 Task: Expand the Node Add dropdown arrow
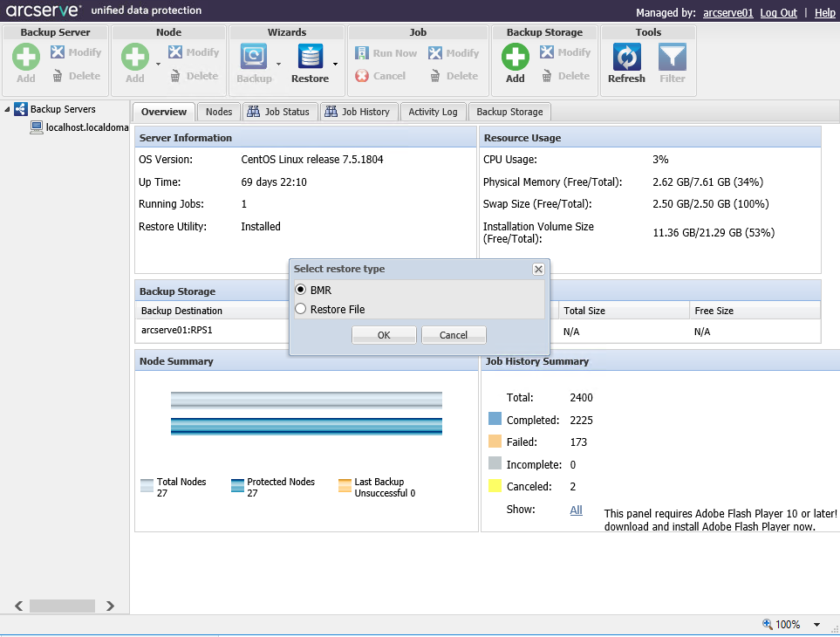click(x=158, y=65)
